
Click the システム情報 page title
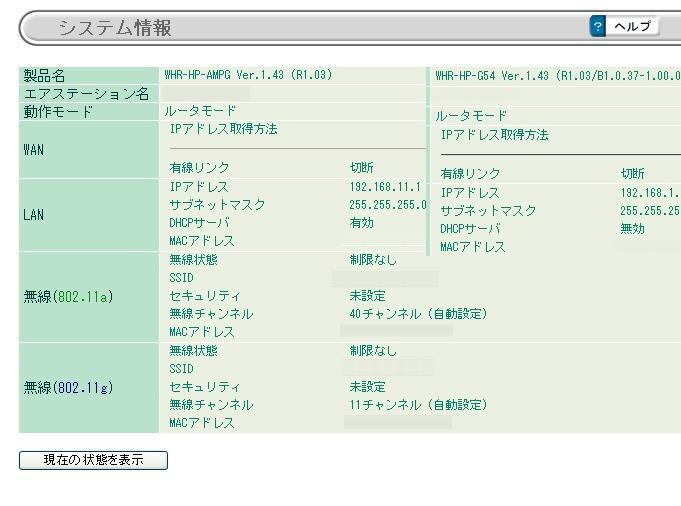tap(115, 28)
